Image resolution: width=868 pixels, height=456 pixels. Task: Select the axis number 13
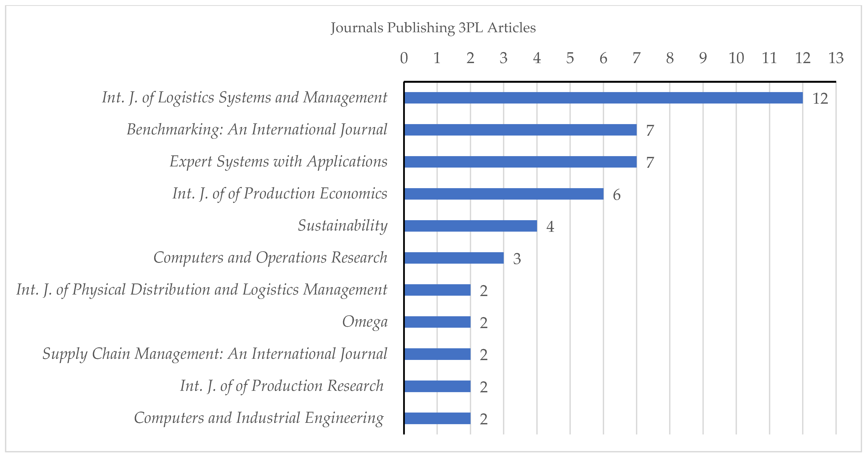click(836, 58)
